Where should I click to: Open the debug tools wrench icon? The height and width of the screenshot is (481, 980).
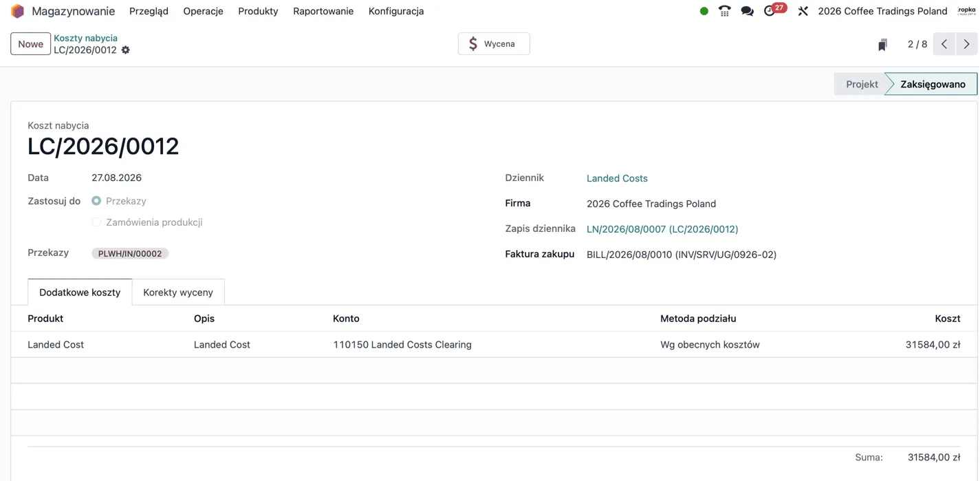point(803,11)
